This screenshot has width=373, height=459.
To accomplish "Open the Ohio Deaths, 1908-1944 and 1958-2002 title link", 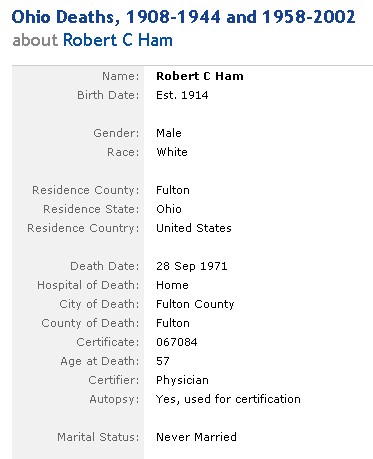I will click(x=184, y=17).
